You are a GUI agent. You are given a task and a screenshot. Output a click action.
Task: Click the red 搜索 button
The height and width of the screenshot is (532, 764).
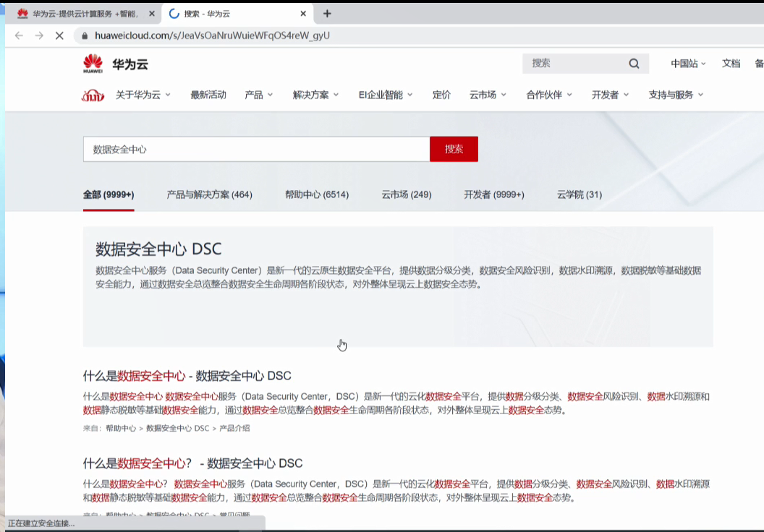coord(454,149)
